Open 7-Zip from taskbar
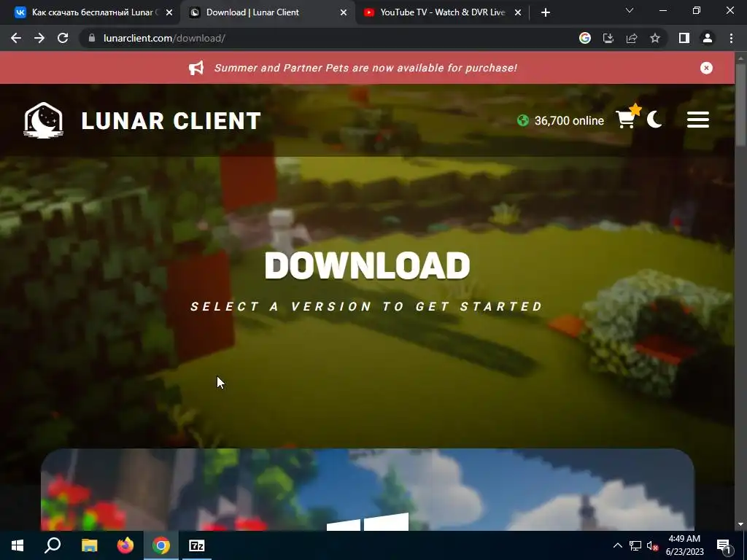747x560 pixels. 197,545
